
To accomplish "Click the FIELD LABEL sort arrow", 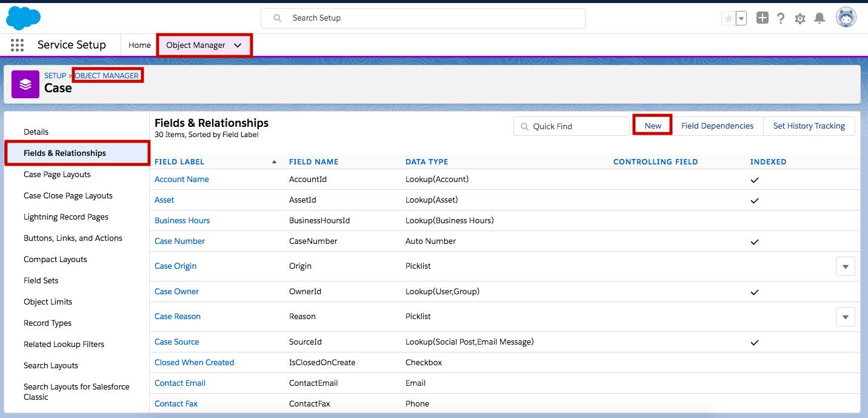I will (274, 162).
